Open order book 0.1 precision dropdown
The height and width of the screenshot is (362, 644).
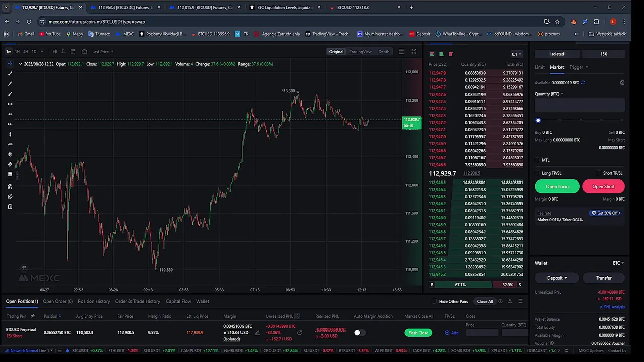point(517,54)
